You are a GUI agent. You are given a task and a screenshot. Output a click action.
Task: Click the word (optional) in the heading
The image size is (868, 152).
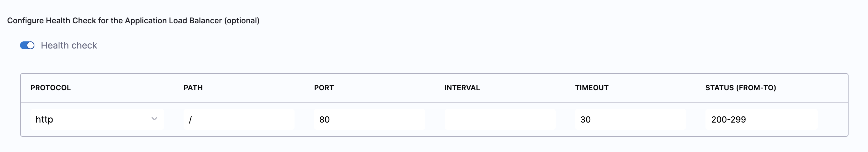[x=242, y=20]
